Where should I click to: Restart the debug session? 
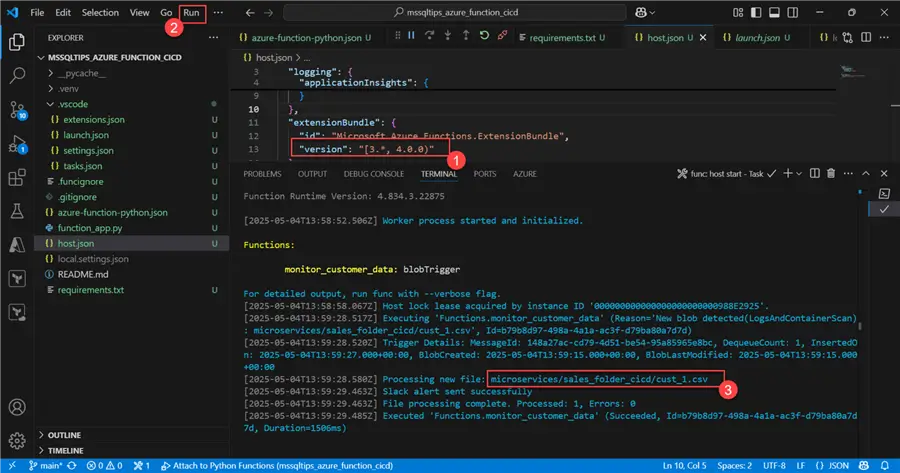484,36
